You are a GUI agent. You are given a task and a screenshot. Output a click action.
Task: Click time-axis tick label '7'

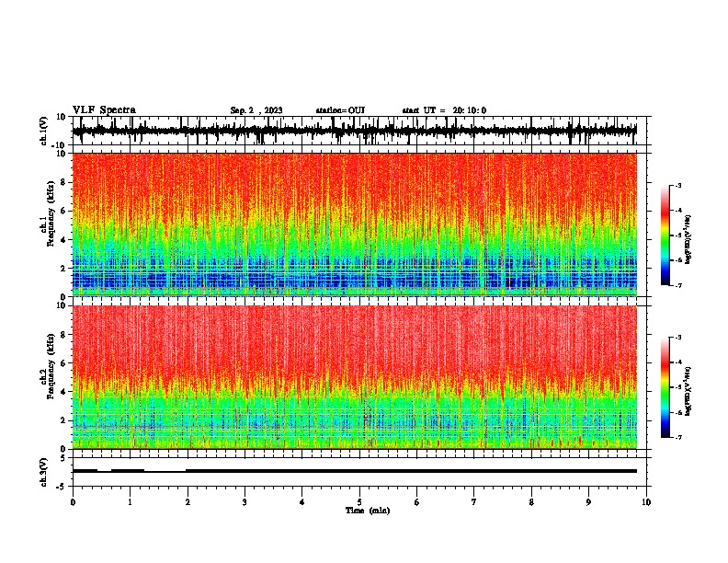pos(474,502)
